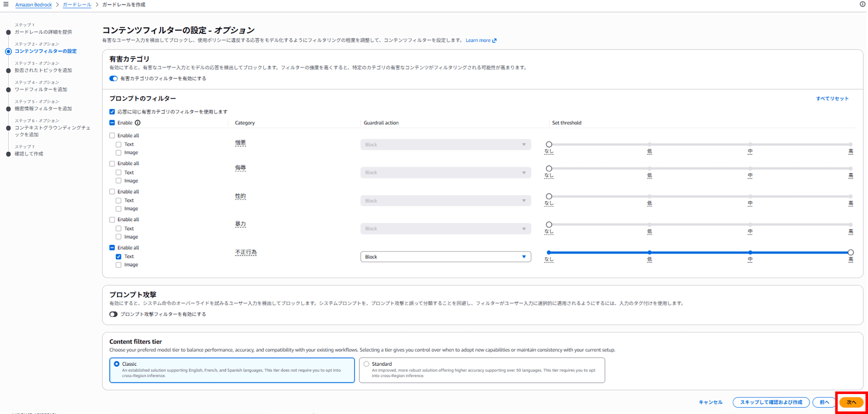Uncheck Text checkbox for 不正行為 category

pos(118,256)
